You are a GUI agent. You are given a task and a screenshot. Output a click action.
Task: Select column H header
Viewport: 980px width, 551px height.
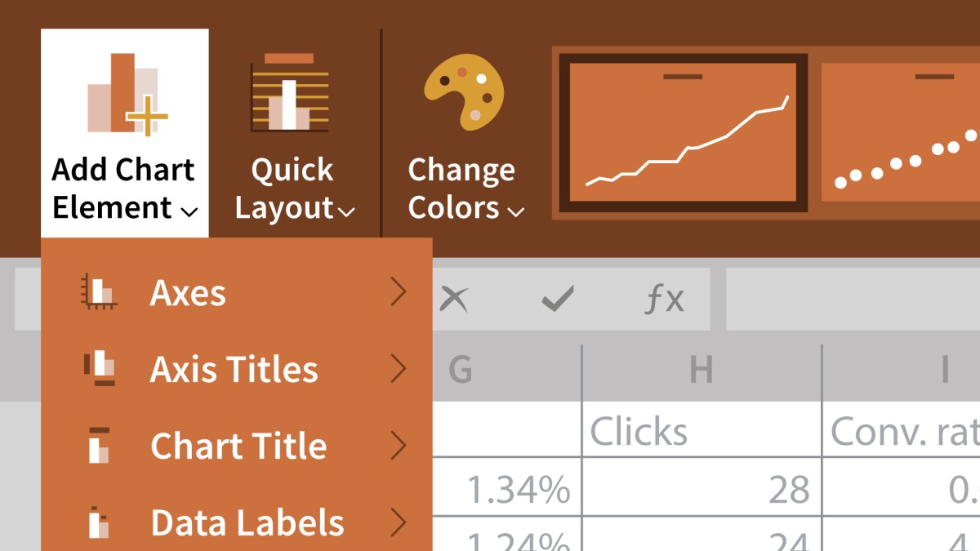702,371
